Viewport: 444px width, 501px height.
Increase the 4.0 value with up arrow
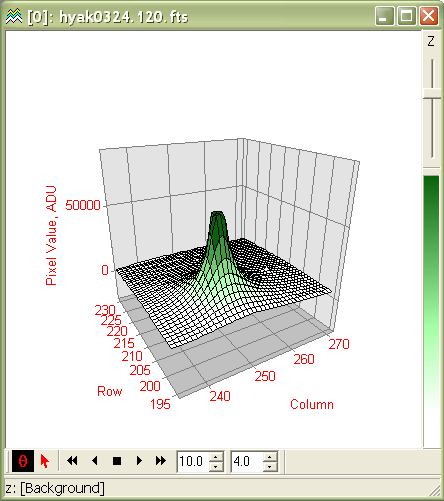(270, 457)
